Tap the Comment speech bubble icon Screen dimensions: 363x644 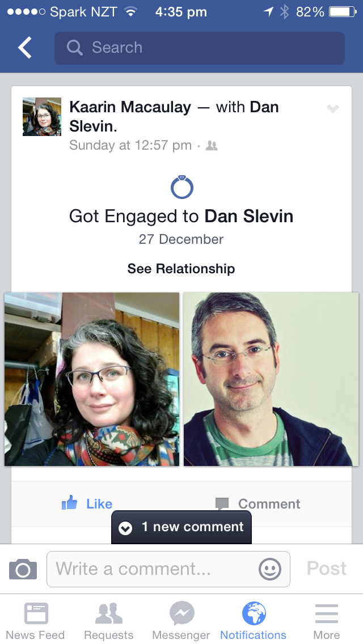pyautogui.click(x=222, y=503)
